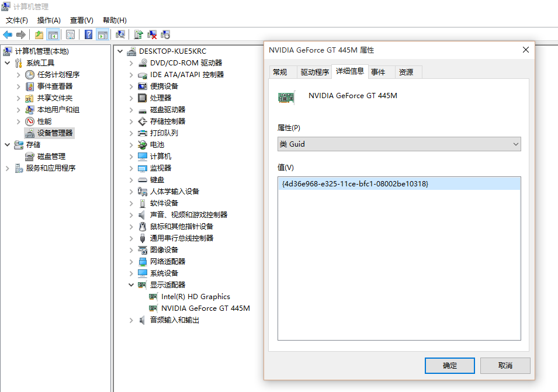Click 键盘 category icon
This screenshot has width=558, height=392.
[x=143, y=180]
